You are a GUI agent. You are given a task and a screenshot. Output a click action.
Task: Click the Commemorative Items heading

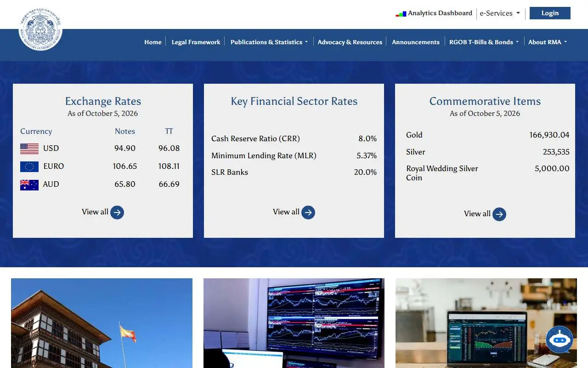pyautogui.click(x=485, y=101)
